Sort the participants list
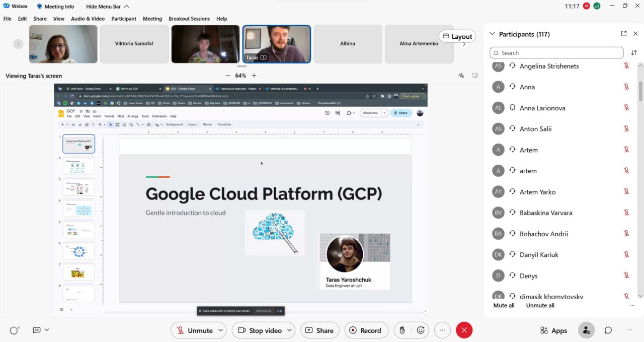This screenshot has width=644, height=342. (634, 53)
